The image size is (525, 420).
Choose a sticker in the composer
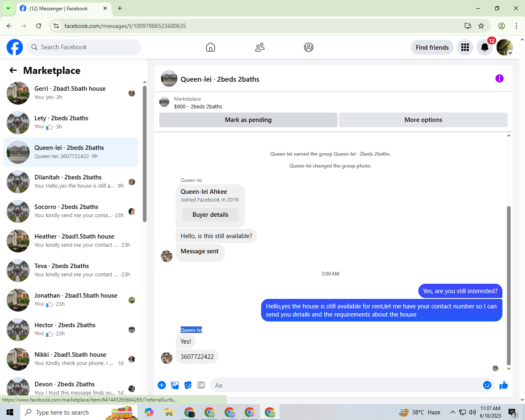[188, 385]
